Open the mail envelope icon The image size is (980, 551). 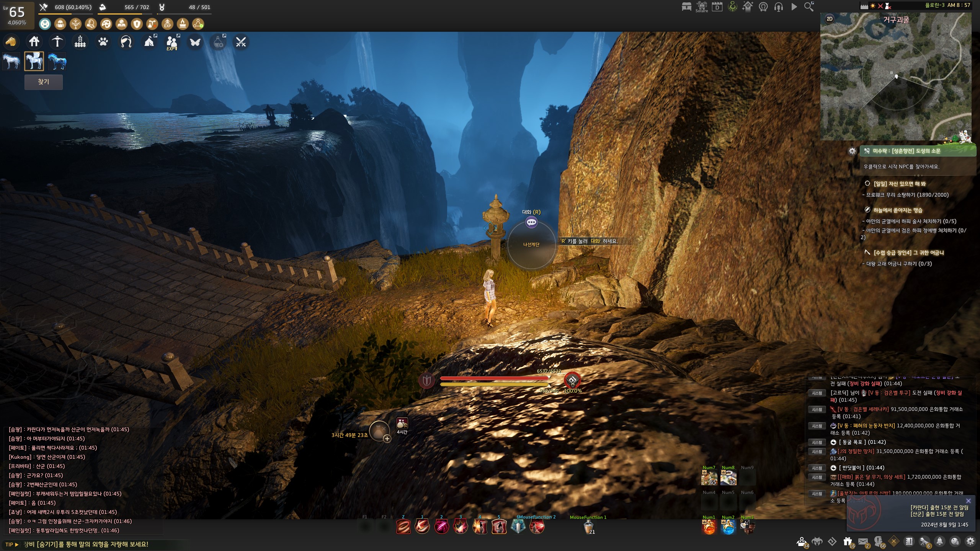point(863,541)
